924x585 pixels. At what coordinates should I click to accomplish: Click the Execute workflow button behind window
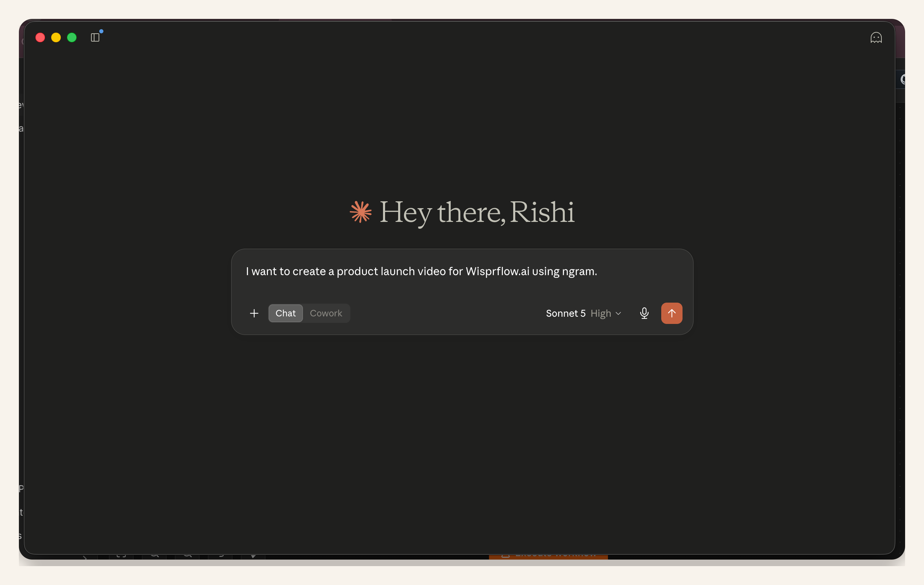(x=548, y=556)
